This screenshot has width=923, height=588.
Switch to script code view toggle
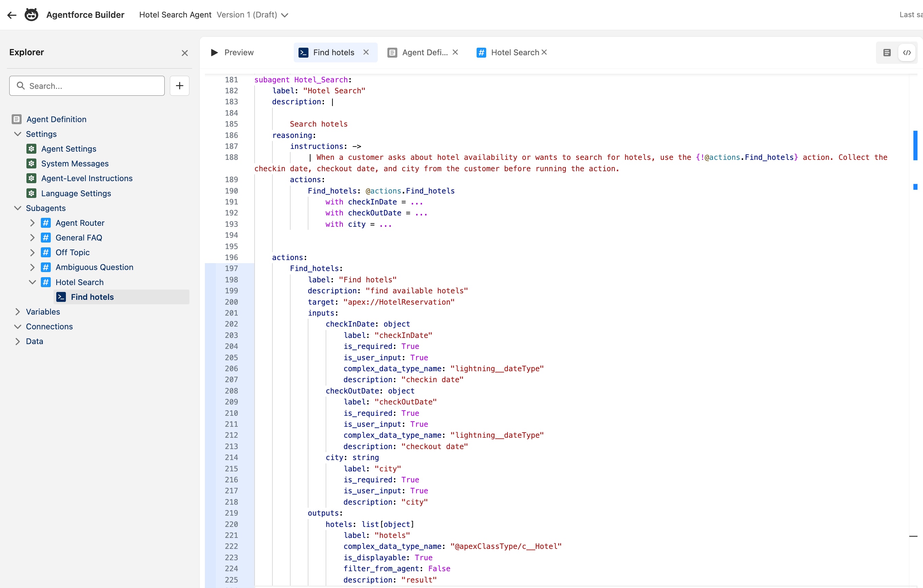point(907,52)
